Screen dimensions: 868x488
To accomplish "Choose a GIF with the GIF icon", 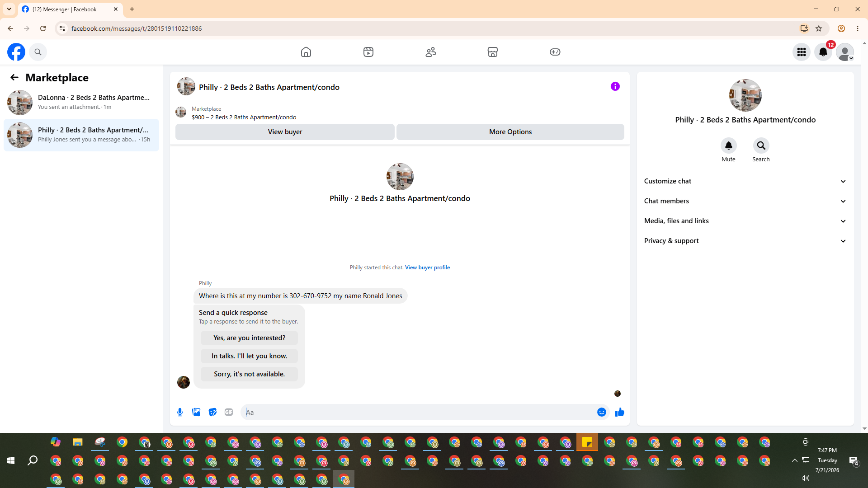I will tap(229, 412).
